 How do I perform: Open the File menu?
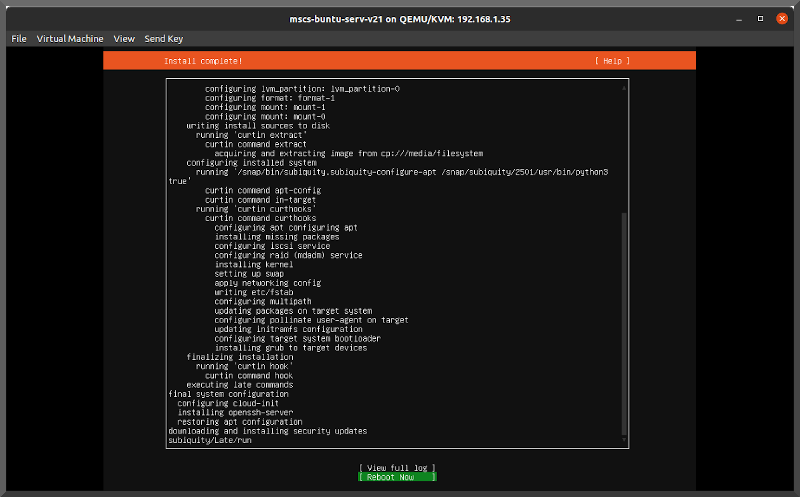pos(18,38)
